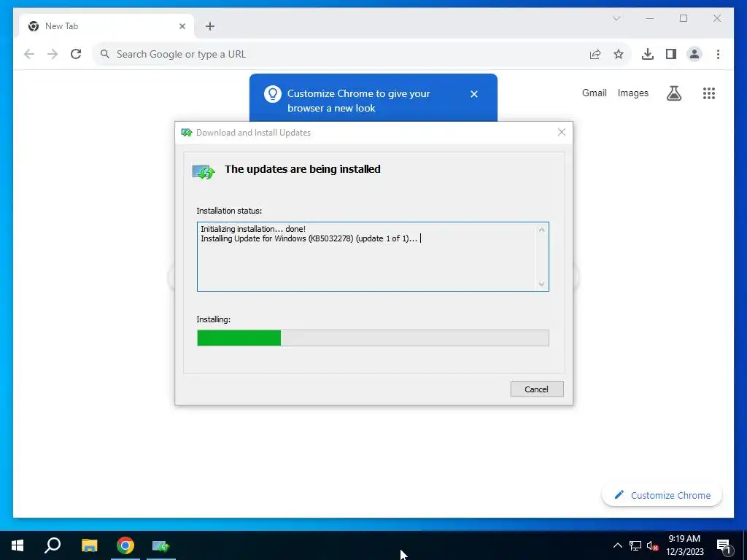Image resolution: width=747 pixels, height=560 pixels.
Task: Click the KB5032278 update status line
Action: 309,238
